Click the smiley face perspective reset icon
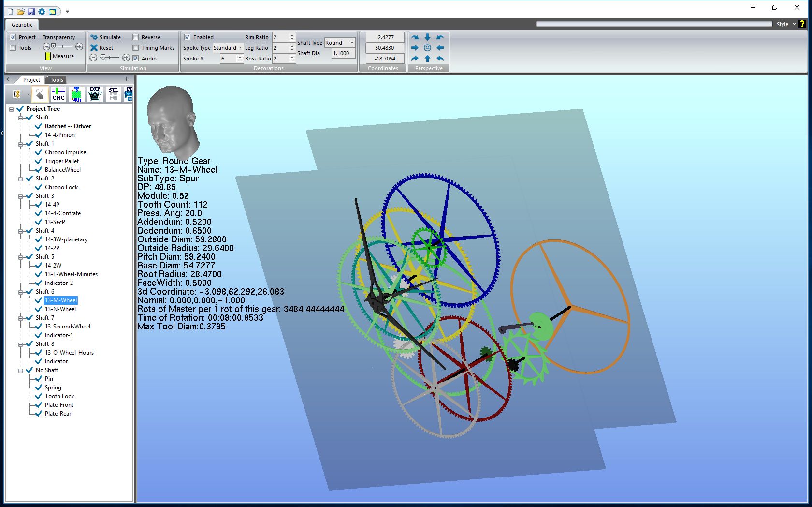The width and height of the screenshot is (812, 507). (427, 48)
